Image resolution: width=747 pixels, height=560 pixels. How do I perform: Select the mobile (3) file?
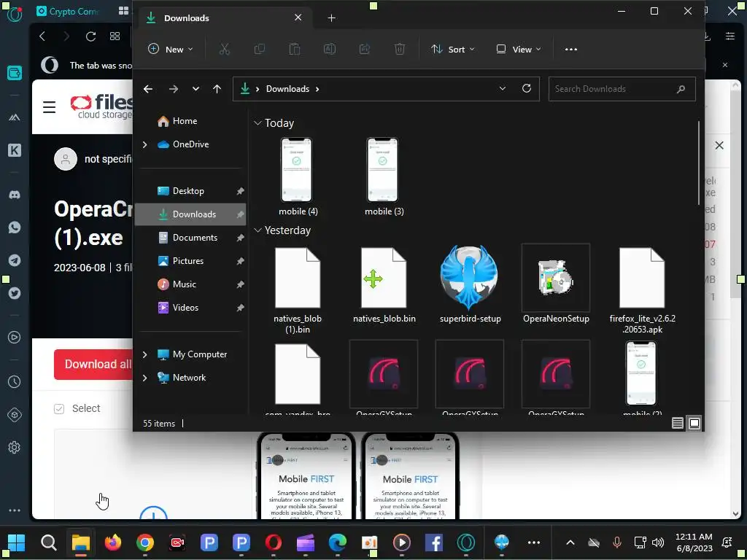click(x=384, y=176)
